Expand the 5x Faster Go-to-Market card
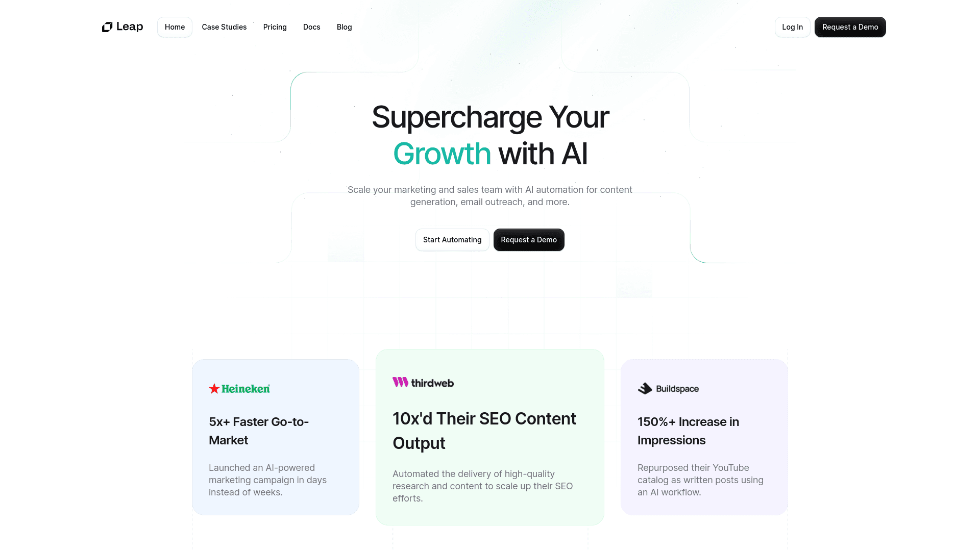980x551 pixels. pos(275,437)
